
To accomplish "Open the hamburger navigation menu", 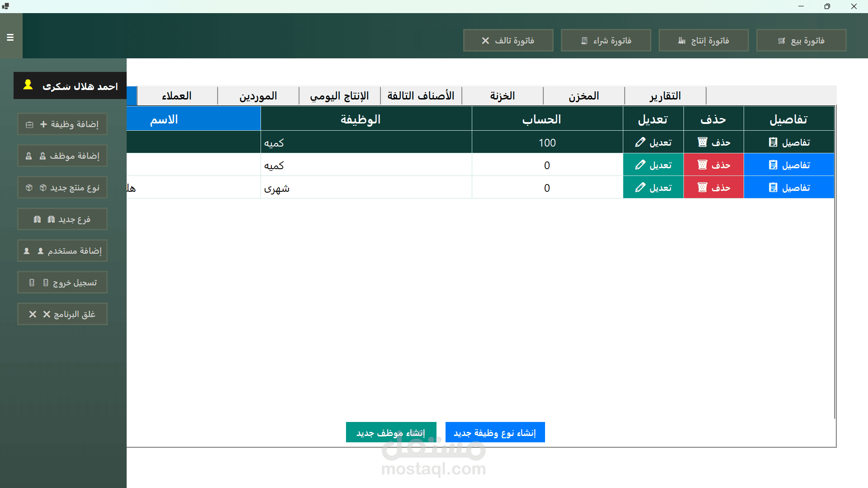I will pos(10,37).
